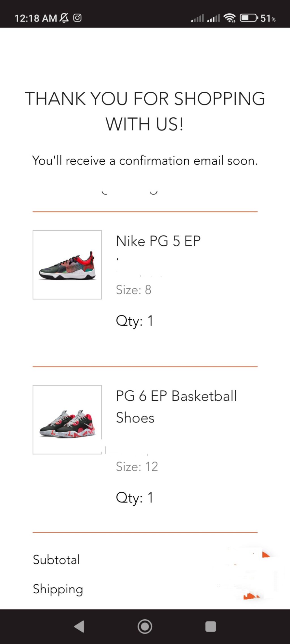The image size is (290, 644).
Task: Tap the Android back navigation button
Action: pyautogui.click(x=79, y=626)
